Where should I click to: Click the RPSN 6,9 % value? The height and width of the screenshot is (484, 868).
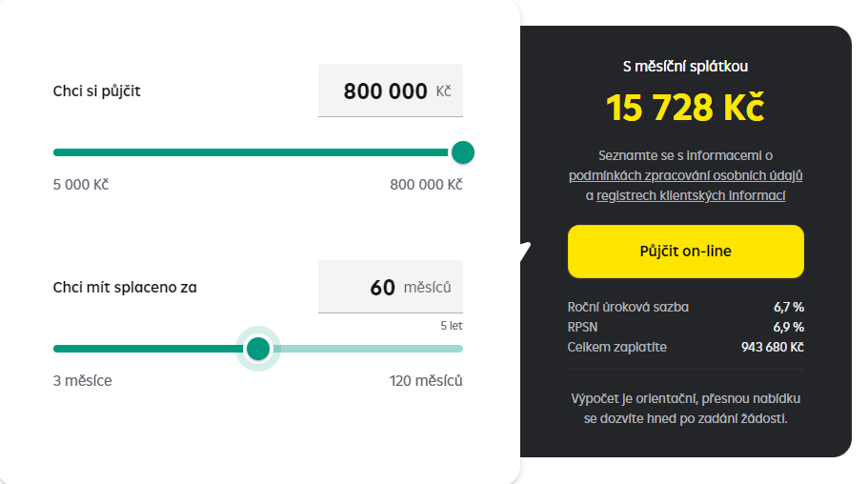(x=788, y=328)
